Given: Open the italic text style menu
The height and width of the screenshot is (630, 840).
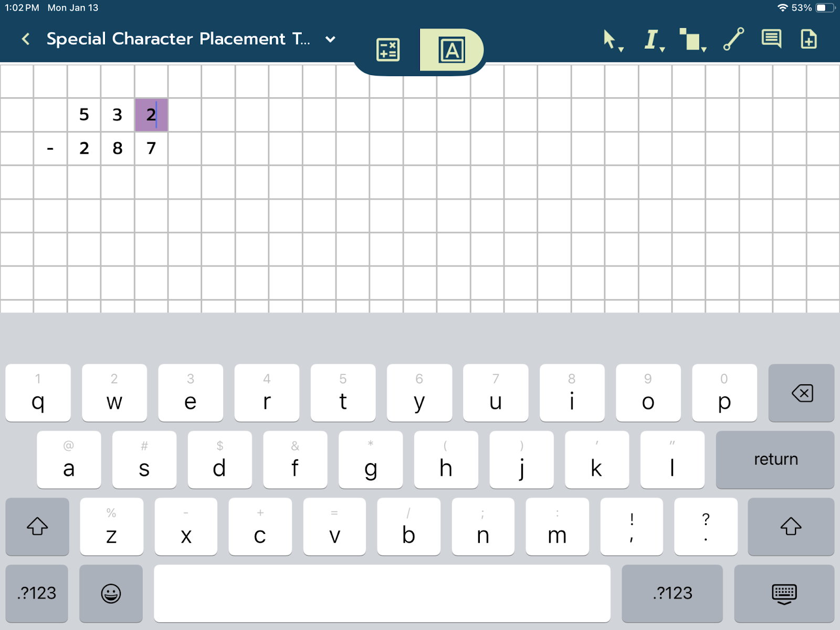Looking at the screenshot, I should tap(653, 40).
